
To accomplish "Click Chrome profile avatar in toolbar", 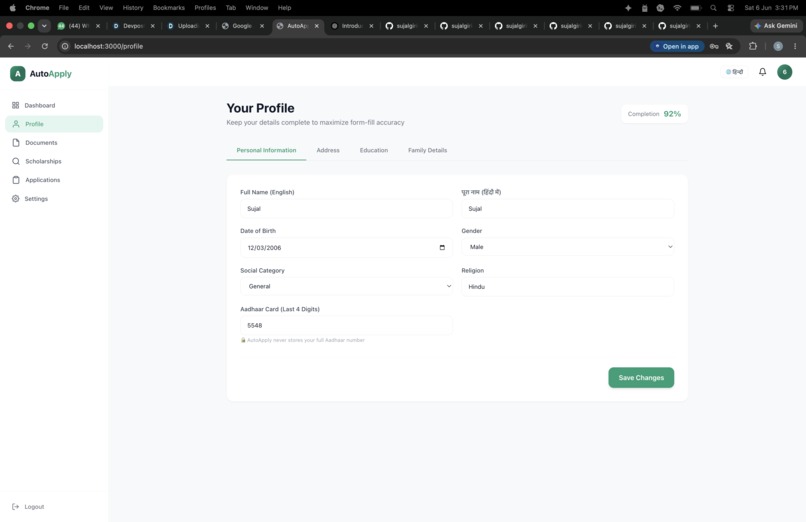I will coord(778,46).
